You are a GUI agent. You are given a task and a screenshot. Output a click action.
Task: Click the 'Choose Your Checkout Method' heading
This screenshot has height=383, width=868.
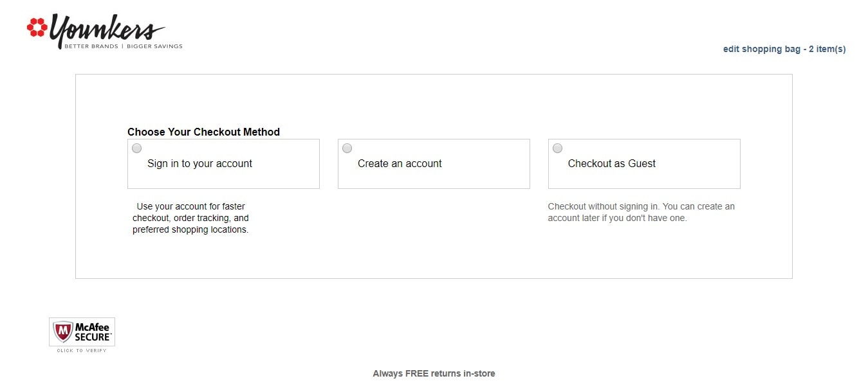203,132
